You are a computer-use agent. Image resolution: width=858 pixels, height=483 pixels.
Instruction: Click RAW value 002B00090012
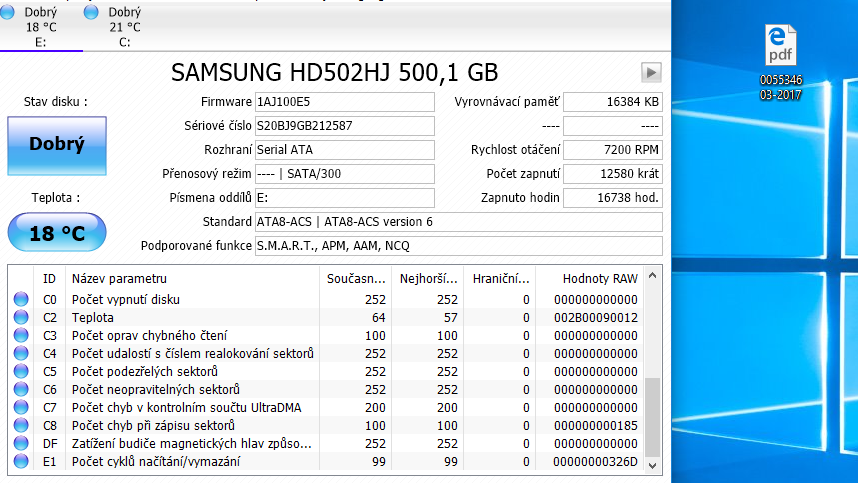595,317
